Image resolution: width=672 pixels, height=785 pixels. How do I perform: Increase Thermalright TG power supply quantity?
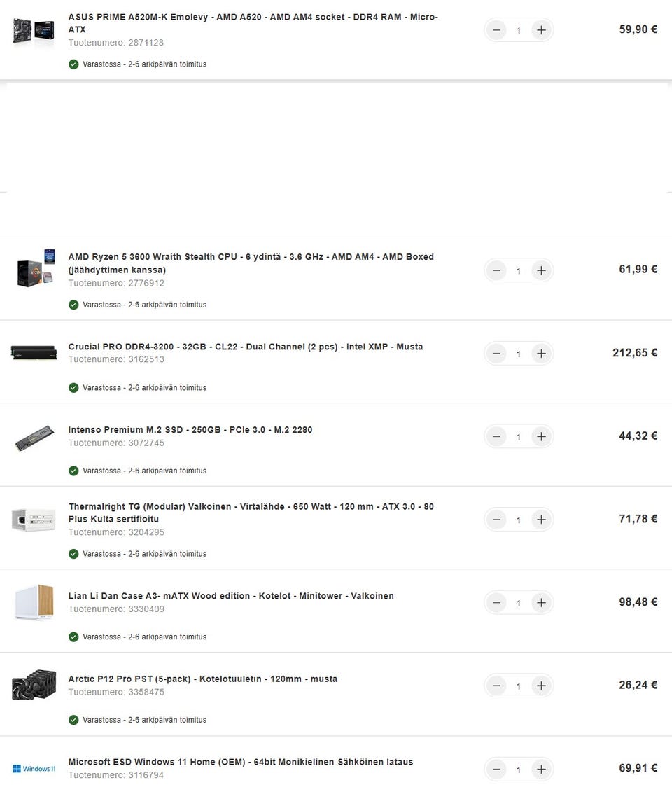[540, 520]
